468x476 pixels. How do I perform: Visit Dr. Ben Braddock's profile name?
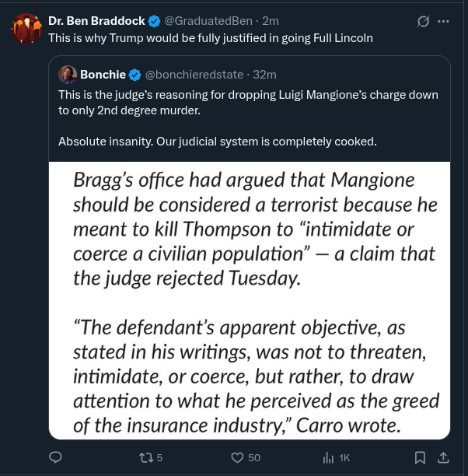click(96, 21)
